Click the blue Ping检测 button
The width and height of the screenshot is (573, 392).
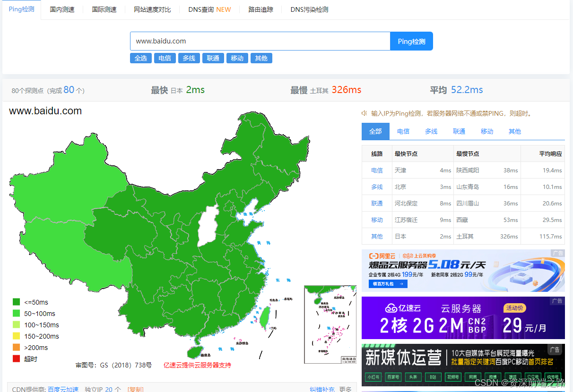click(411, 41)
